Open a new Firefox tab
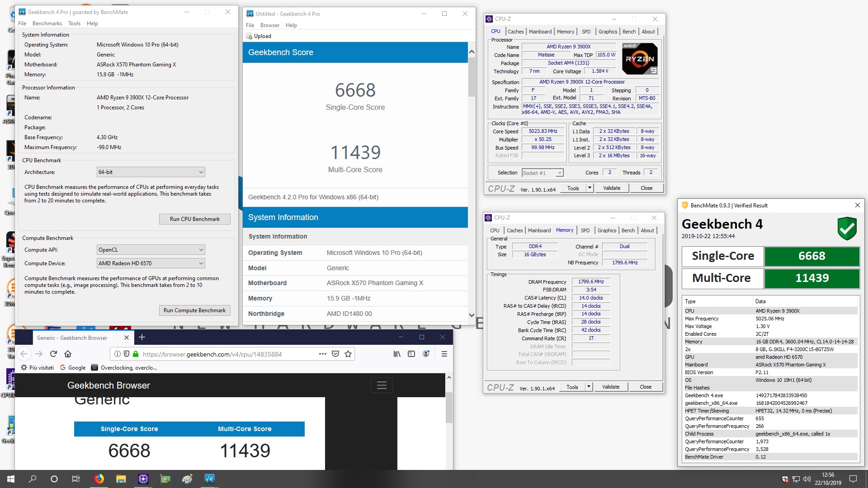 click(142, 337)
